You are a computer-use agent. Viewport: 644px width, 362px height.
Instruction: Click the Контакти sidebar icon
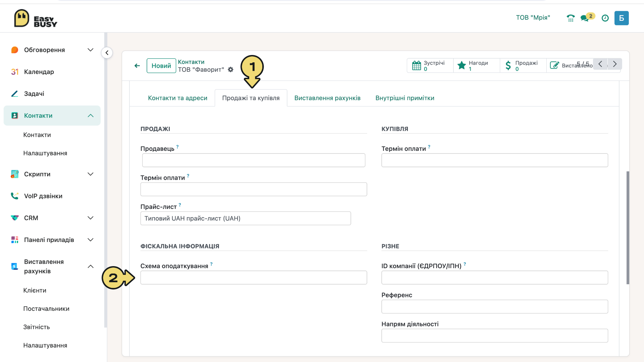tap(14, 116)
